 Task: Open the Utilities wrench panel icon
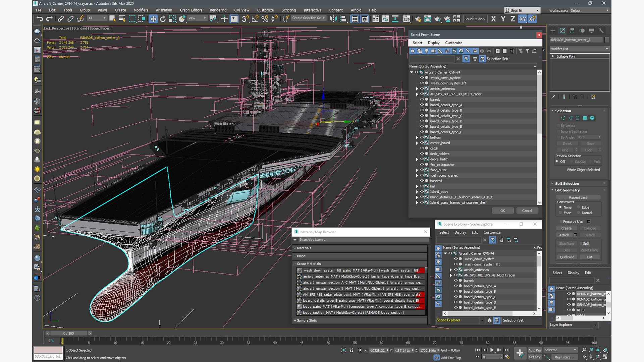[x=601, y=31]
